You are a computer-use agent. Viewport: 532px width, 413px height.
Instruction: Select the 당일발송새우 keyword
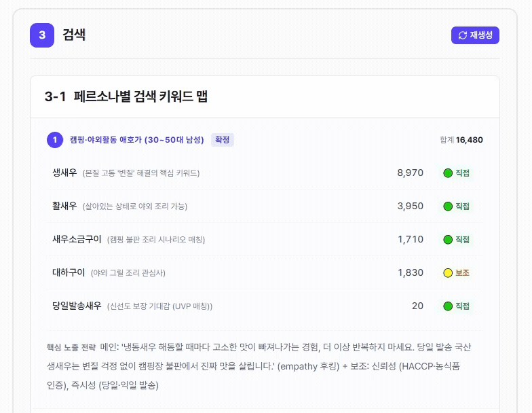[77, 306]
